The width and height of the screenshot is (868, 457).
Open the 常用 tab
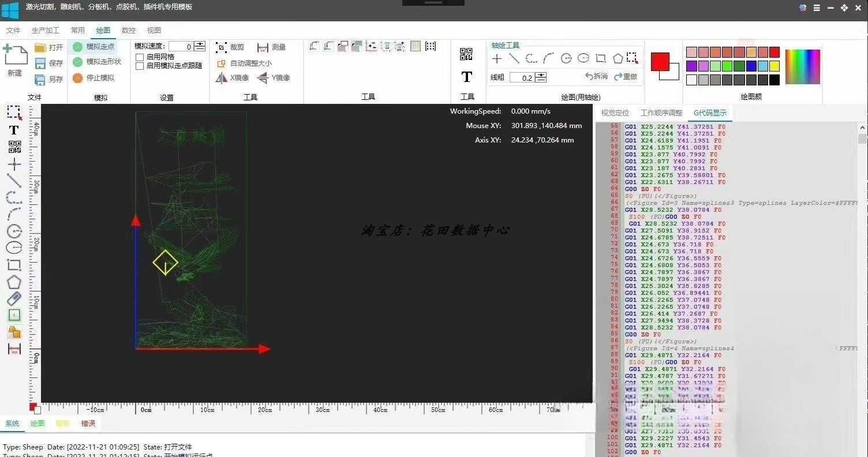point(78,31)
